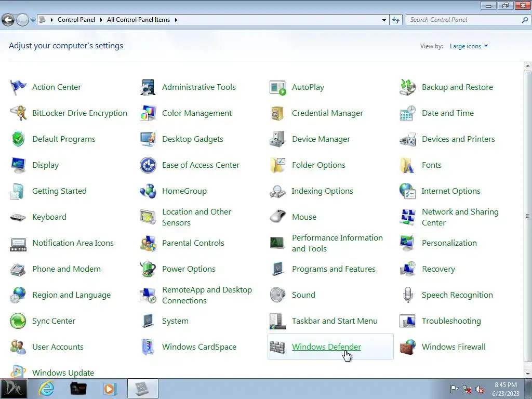Open the Color Management icon

click(148, 113)
